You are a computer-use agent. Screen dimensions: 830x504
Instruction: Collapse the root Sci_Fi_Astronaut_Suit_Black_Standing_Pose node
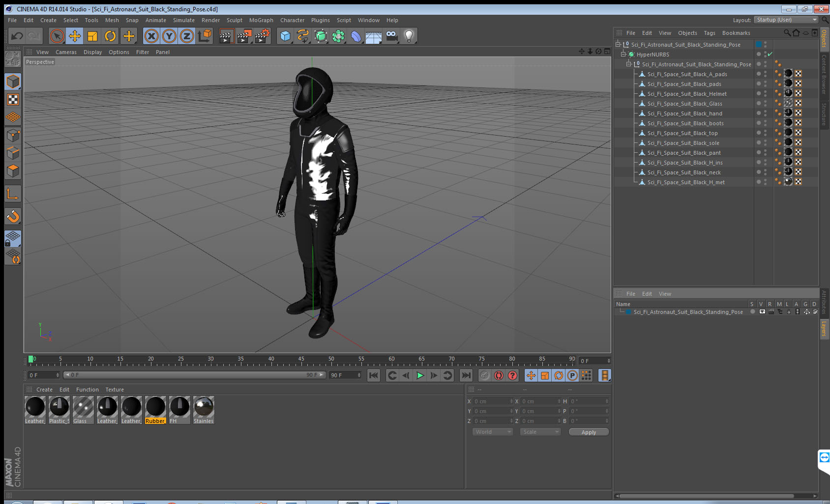tap(618, 44)
